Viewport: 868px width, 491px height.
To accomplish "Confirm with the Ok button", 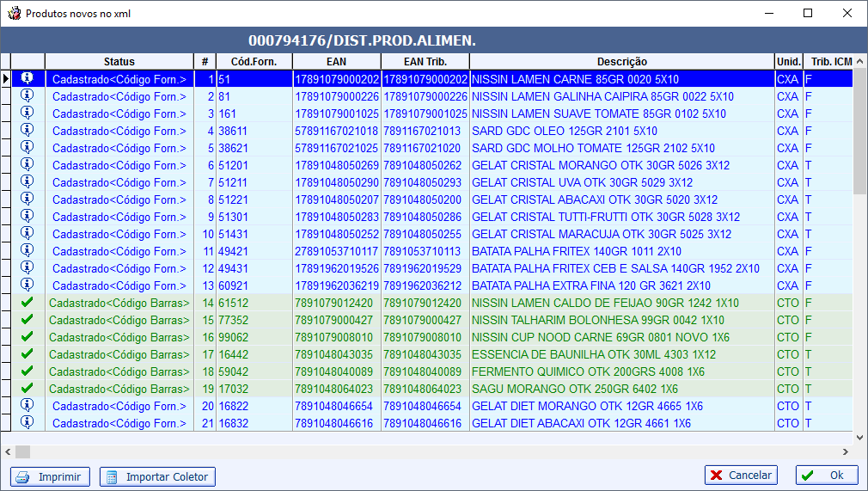I will coord(827,475).
